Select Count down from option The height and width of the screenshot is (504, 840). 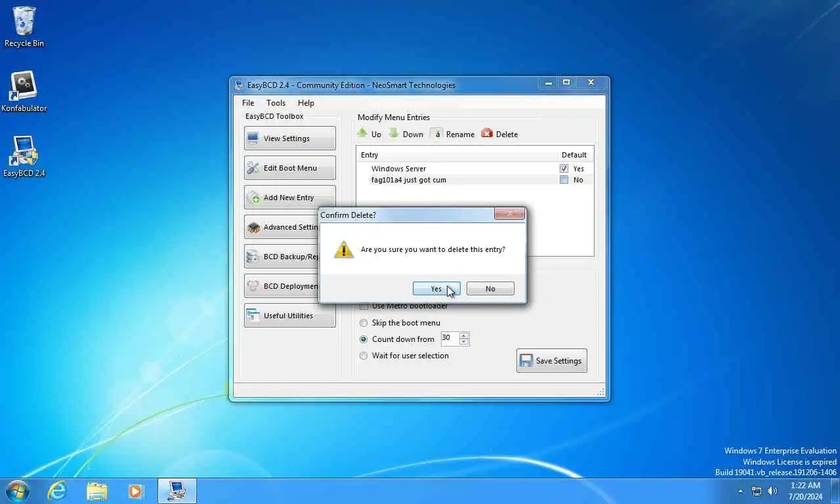pos(364,339)
